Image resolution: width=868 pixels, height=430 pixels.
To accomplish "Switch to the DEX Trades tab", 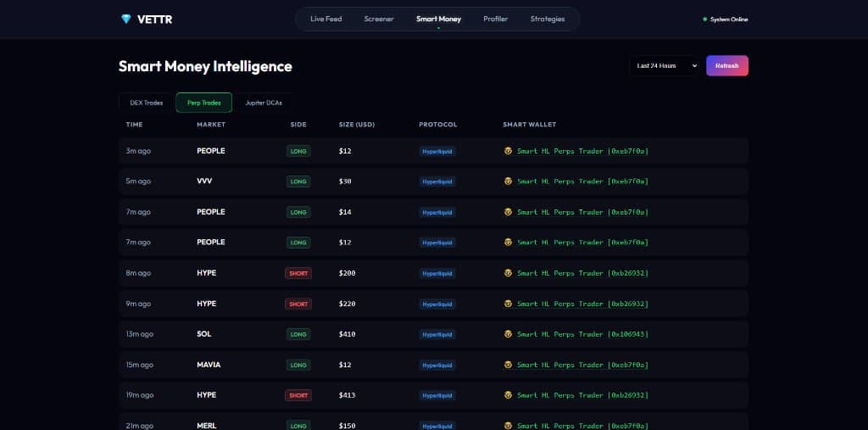I will (146, 103).
